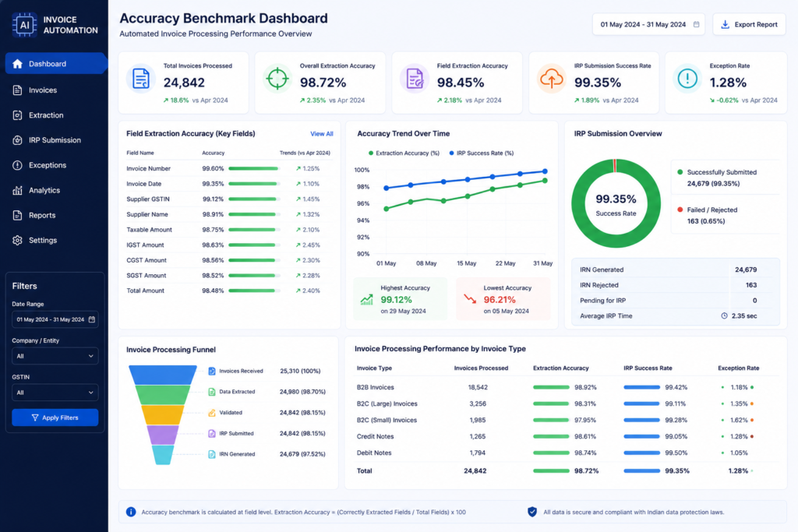
Task: Click the Lowest Accuracy downward arrow icon
Action: (x=470, y=299)
